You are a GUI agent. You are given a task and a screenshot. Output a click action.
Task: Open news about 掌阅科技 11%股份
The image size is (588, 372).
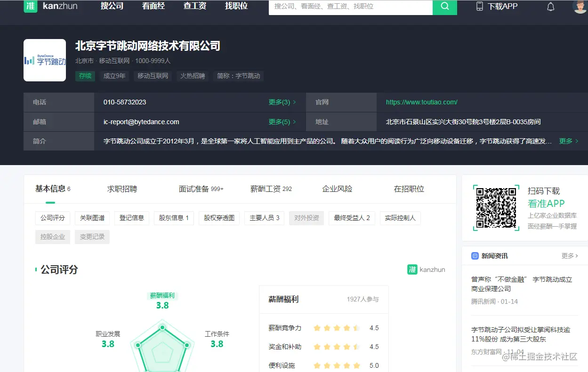click(521, 334)
